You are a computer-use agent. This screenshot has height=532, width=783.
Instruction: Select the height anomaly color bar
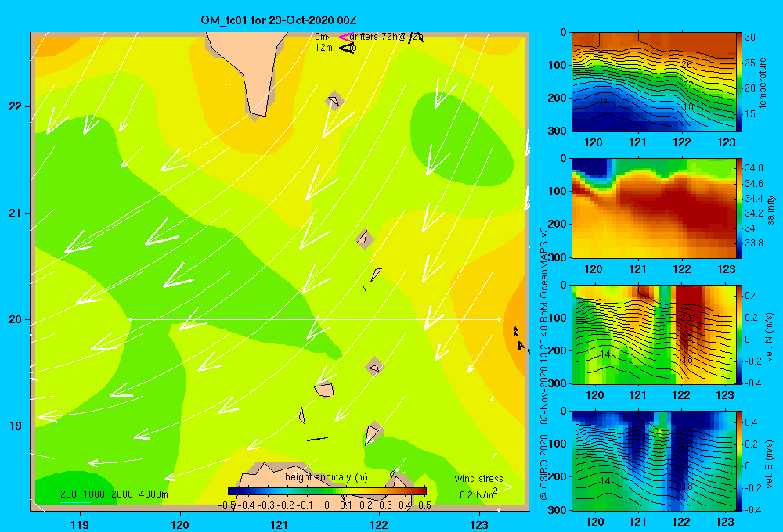[327, 491]
